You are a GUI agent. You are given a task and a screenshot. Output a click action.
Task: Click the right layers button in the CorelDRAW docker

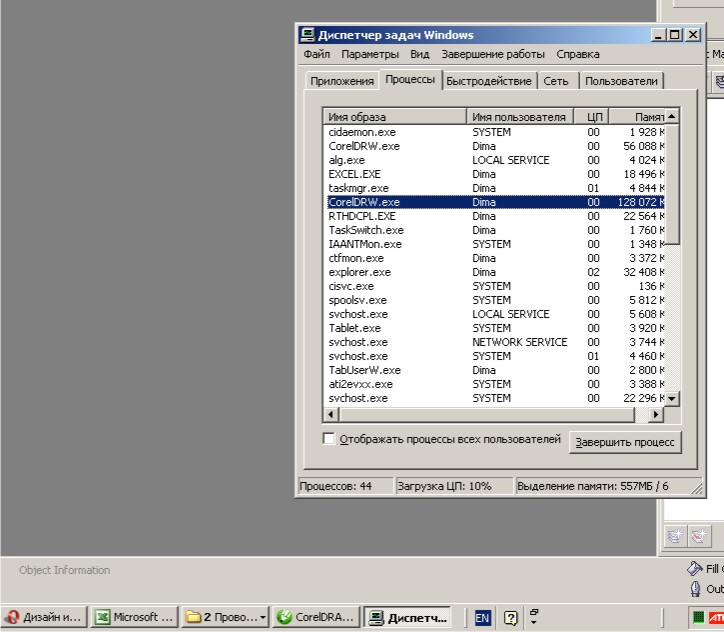click(699, 536)
